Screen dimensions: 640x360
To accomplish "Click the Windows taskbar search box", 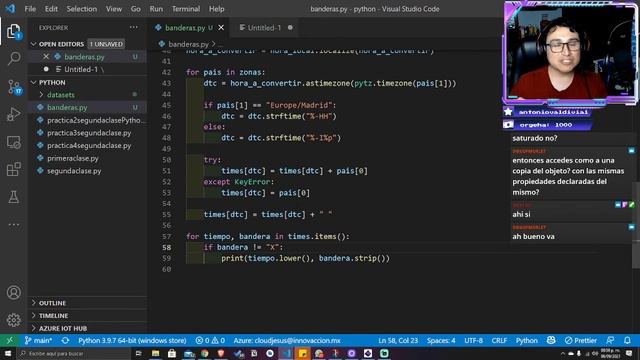I will pyautogui.click(x=73, y=353).
